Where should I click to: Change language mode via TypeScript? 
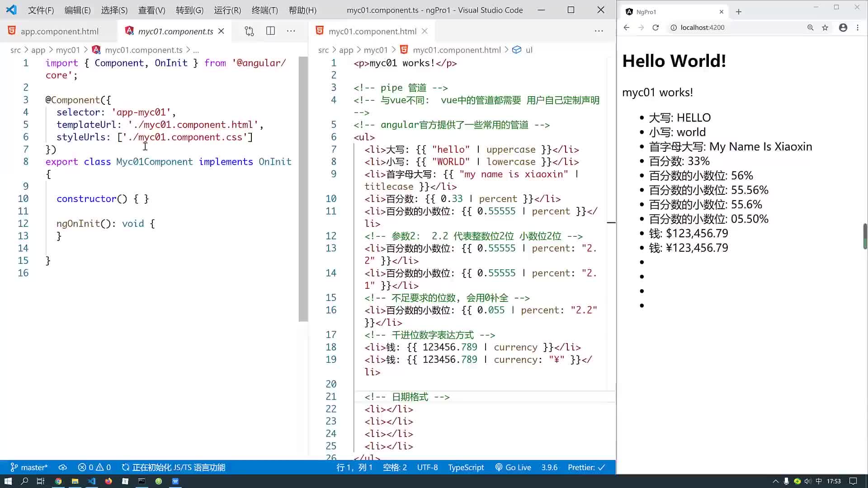(x=466, y=467)
